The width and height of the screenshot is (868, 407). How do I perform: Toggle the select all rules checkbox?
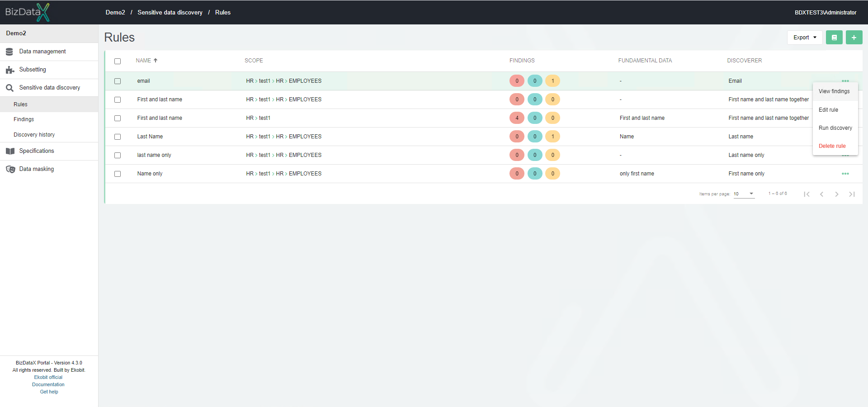tap(118, 61)
